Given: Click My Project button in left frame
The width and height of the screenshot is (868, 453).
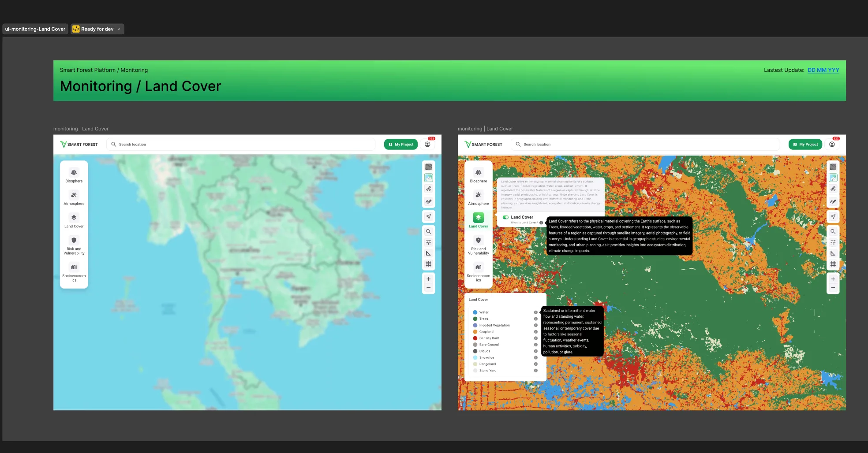Looking at the screenshot, I should coord(401,145).
